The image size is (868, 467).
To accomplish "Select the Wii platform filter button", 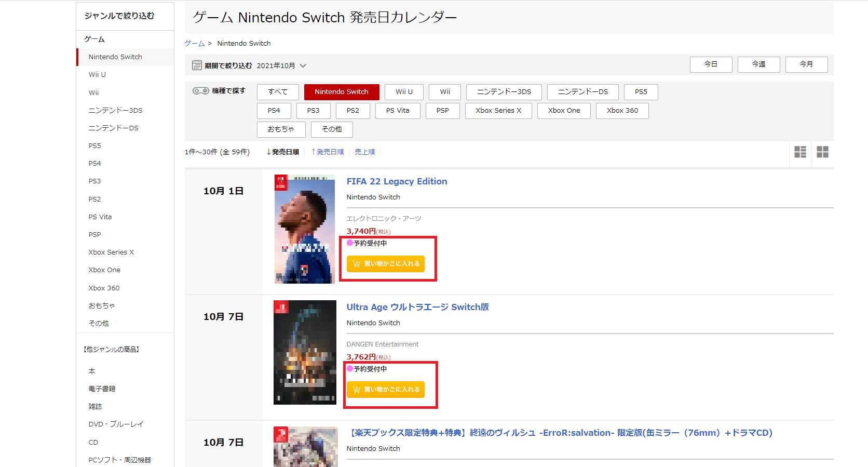I will coord(445,92).
